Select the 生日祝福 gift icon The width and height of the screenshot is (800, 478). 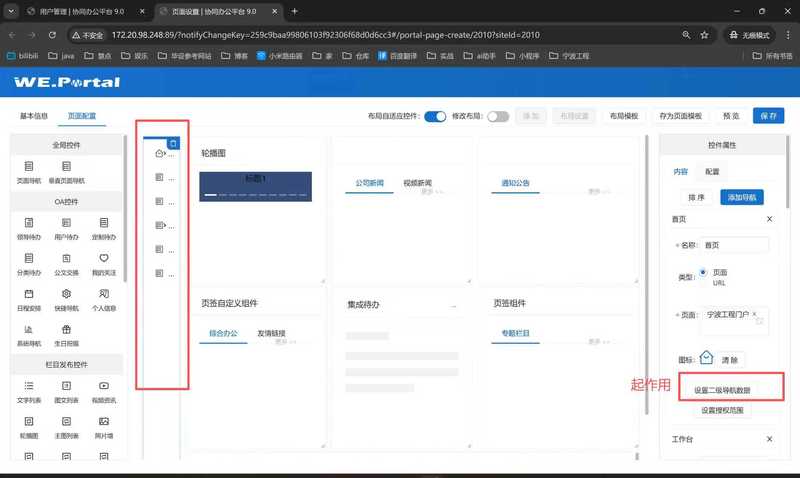tap(66, 330)
